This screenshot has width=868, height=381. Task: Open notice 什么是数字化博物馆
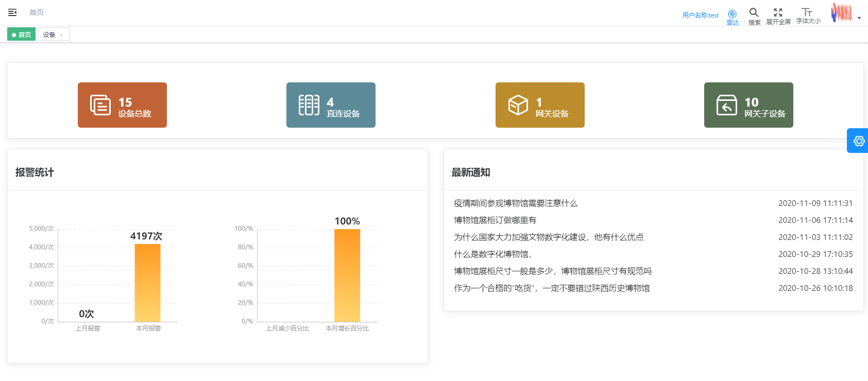click(x=492, y=254)
